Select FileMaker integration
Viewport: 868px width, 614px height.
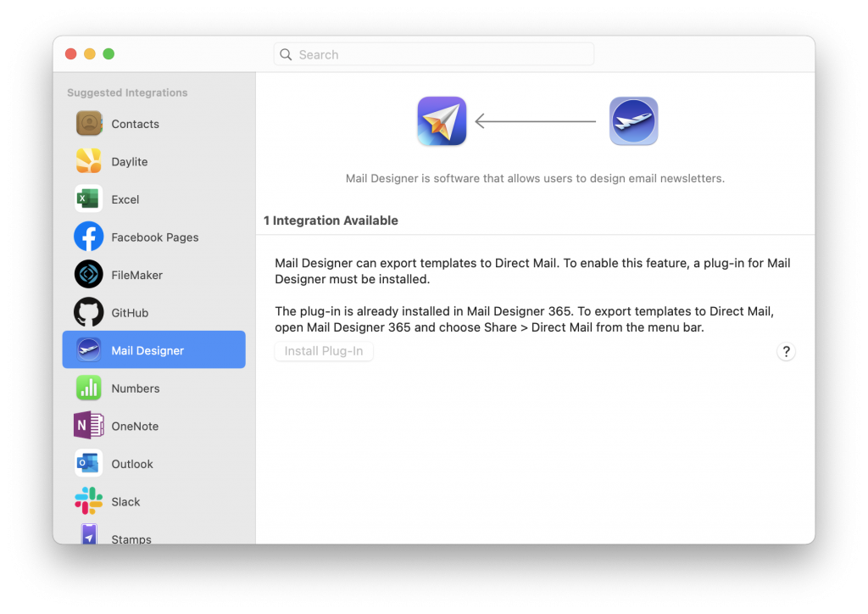tap(154, 274)
